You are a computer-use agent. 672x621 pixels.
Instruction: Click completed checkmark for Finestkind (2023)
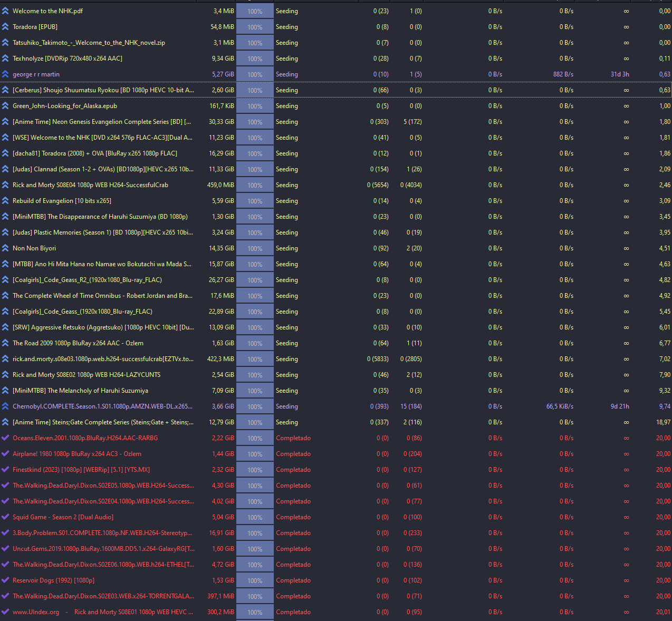tap(5, 470)
